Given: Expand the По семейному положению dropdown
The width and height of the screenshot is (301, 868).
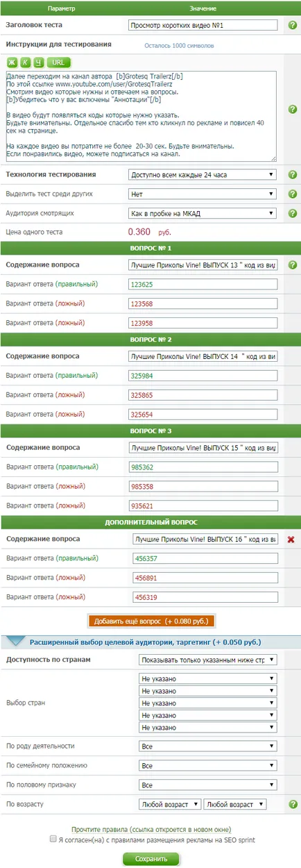Looking at the screenshot, I should tap(207, 765).
